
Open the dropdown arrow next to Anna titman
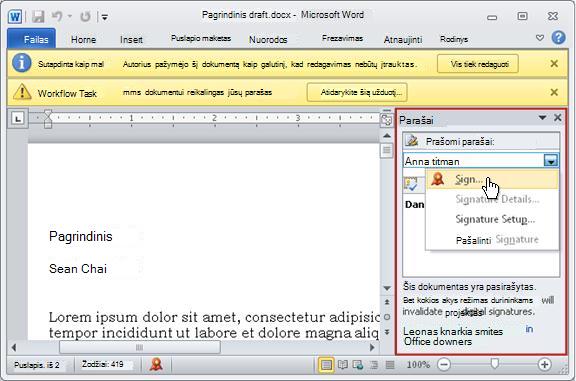tap(551, 161)
